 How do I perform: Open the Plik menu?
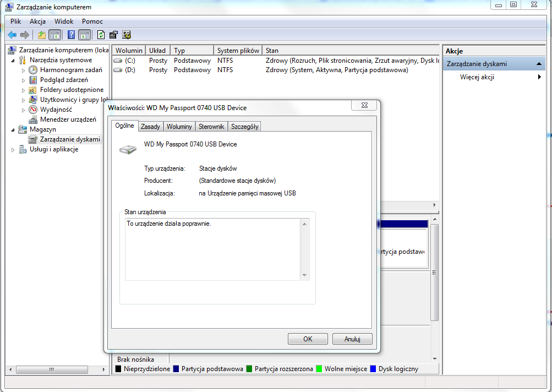(15, 21)
